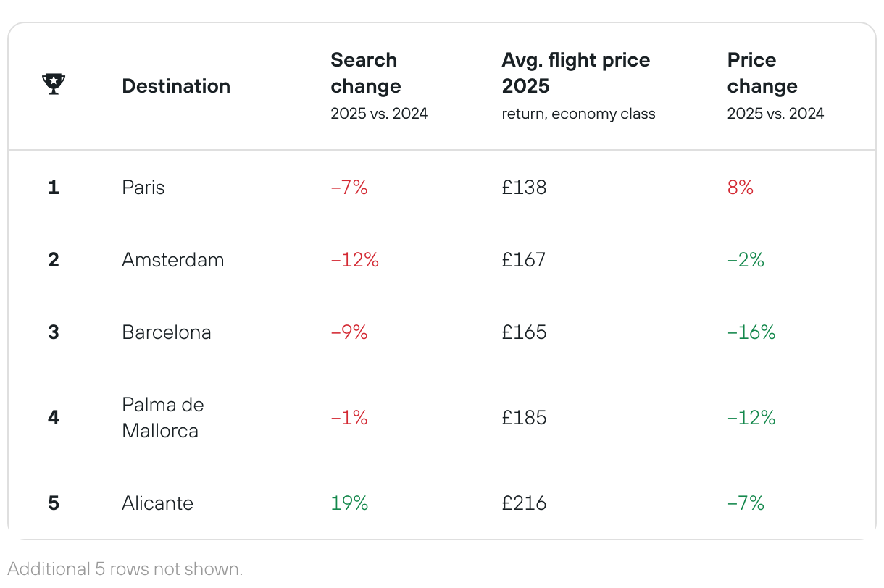Image resolution: width=884 pixels, height=588 pixels.
Task: Click Alicante's 19% search change value
Action: [349, 503]
